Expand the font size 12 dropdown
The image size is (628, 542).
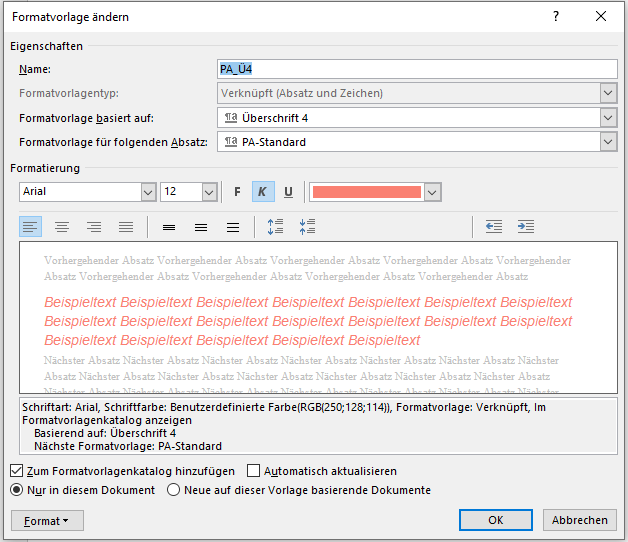209,192
